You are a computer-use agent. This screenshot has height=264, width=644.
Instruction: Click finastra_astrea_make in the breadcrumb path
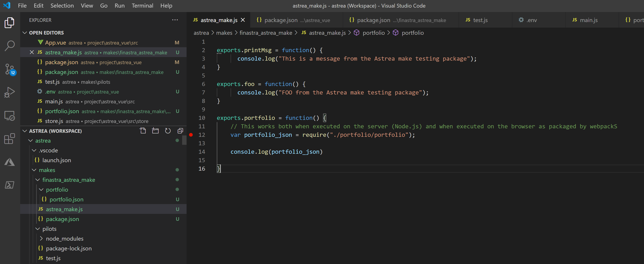point(266,33)
